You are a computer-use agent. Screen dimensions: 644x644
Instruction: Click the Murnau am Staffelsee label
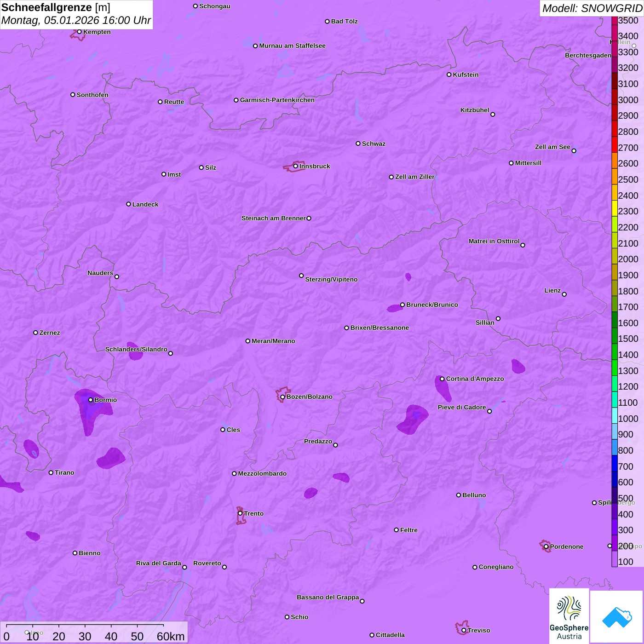pos(292,46)
